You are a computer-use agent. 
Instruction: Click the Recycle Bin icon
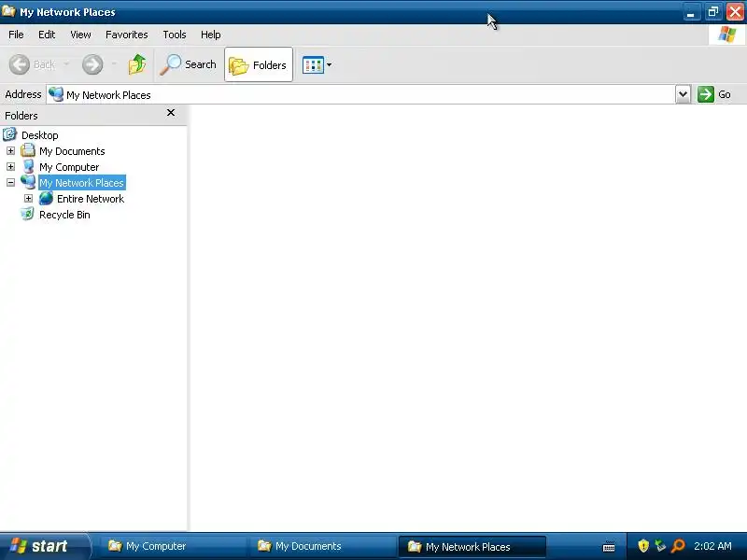[x=28, y=215]
